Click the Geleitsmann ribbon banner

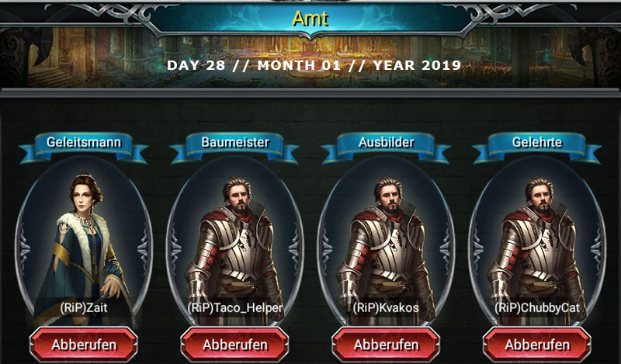pos(84,147)
